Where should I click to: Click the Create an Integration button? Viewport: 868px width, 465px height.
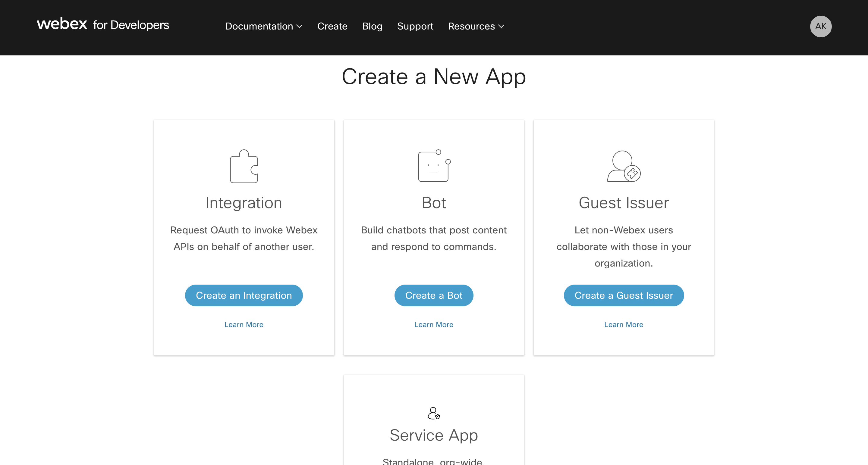click(x=244, y=295)
